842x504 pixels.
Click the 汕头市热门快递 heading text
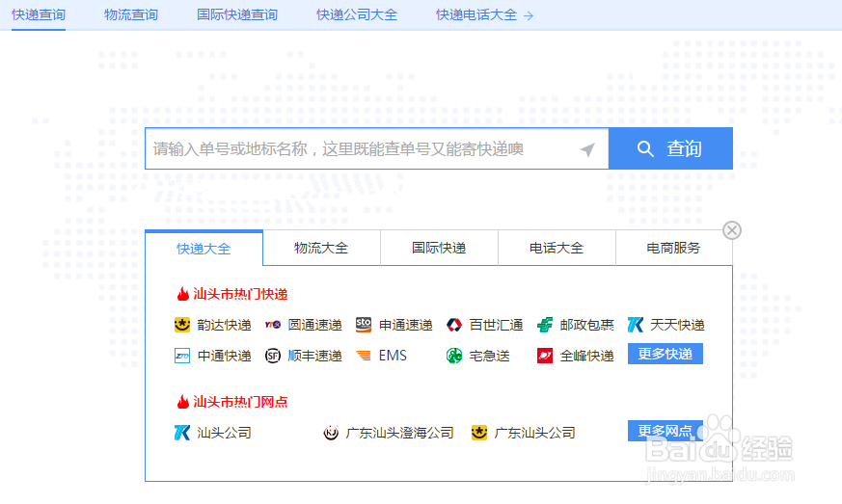click(240, 294)
